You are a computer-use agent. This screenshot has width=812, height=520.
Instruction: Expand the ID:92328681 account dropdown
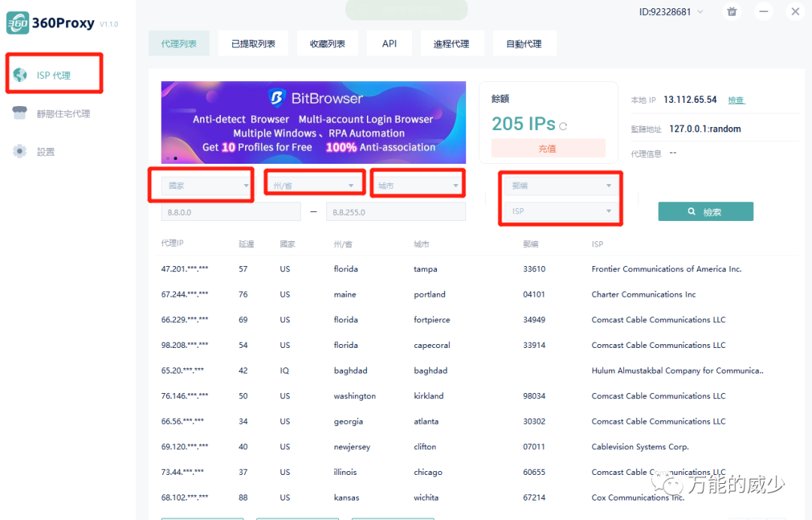(700, 11)
